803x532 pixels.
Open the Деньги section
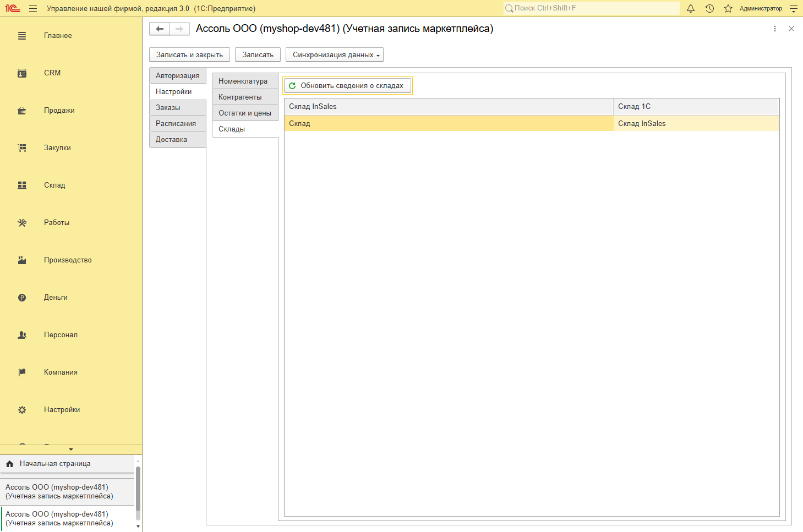(x=56, y=298)
